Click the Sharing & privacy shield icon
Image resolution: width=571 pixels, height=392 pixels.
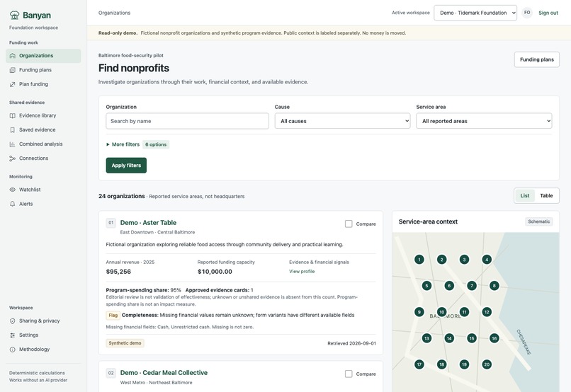[12, 321]
